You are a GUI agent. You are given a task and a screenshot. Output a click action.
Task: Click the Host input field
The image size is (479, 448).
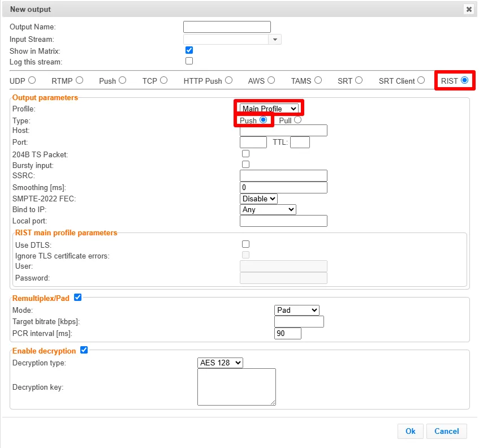(x=283, y=131)
